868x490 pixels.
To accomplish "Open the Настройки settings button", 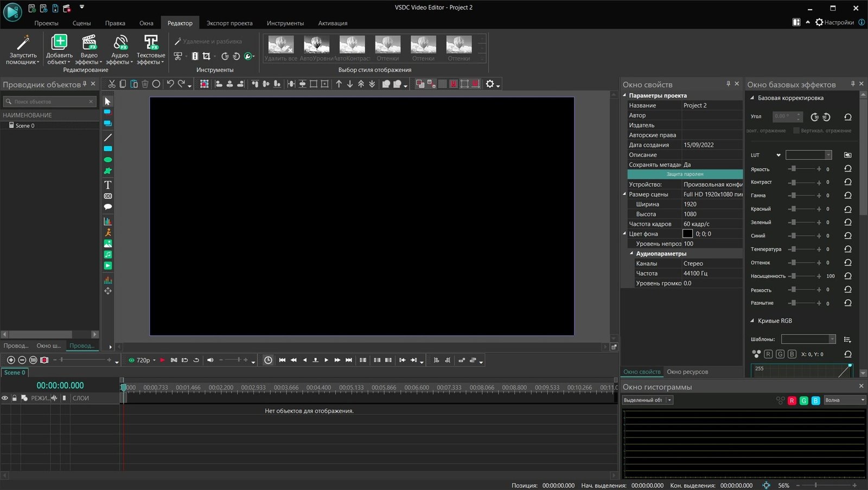I will click(x=834, y=22).
